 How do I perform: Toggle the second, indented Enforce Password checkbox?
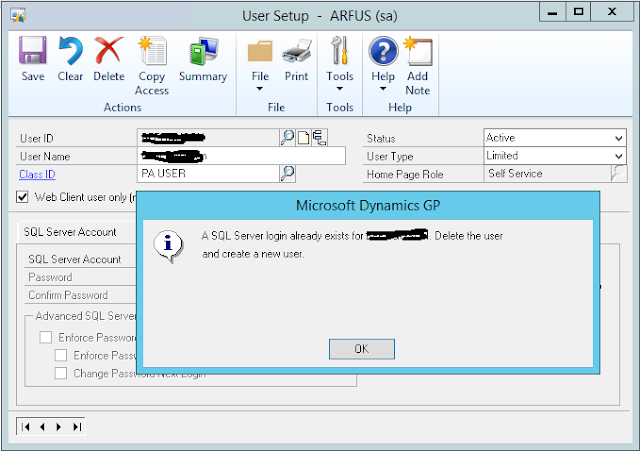click(61, 355)
